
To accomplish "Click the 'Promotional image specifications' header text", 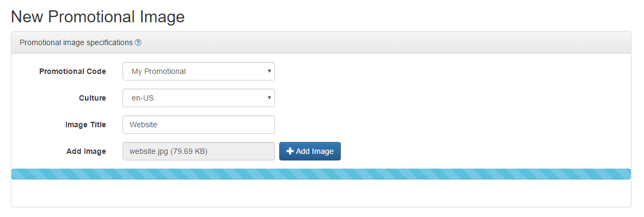I will 76,42.
